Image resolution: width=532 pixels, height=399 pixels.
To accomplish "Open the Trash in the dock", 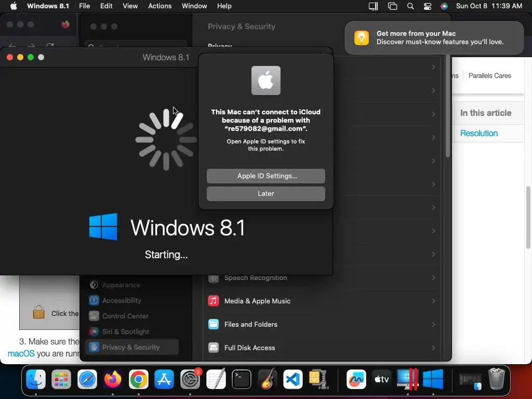I will [496, 379].
